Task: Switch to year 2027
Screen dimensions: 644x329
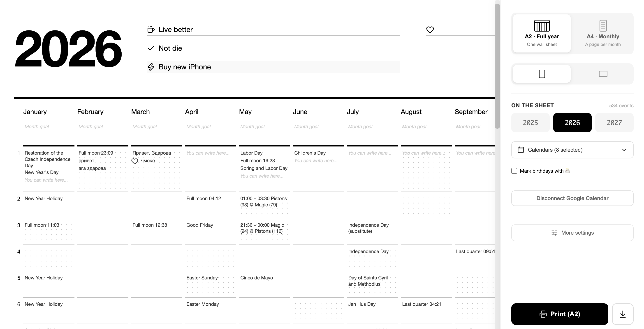Action: (614, 123)
